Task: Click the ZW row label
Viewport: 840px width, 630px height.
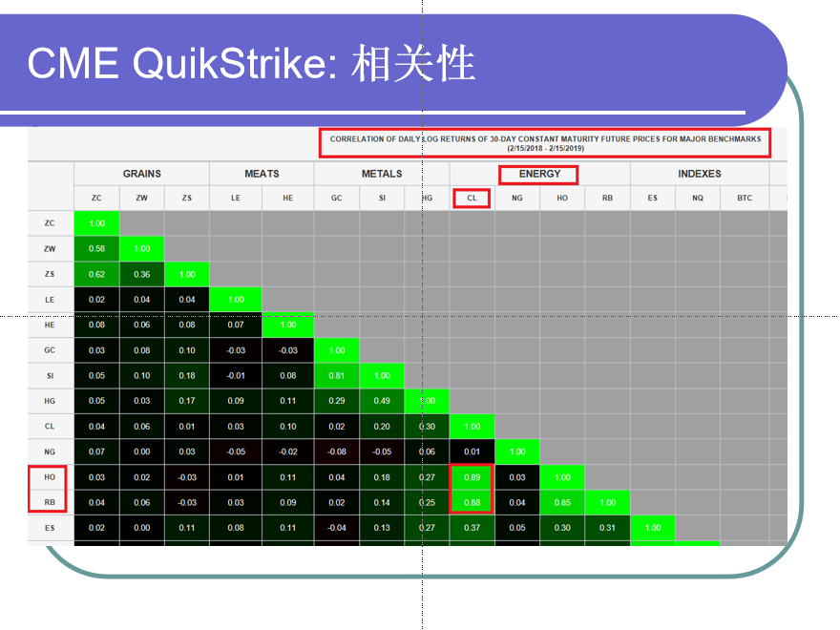Action: tap(50, 248)
